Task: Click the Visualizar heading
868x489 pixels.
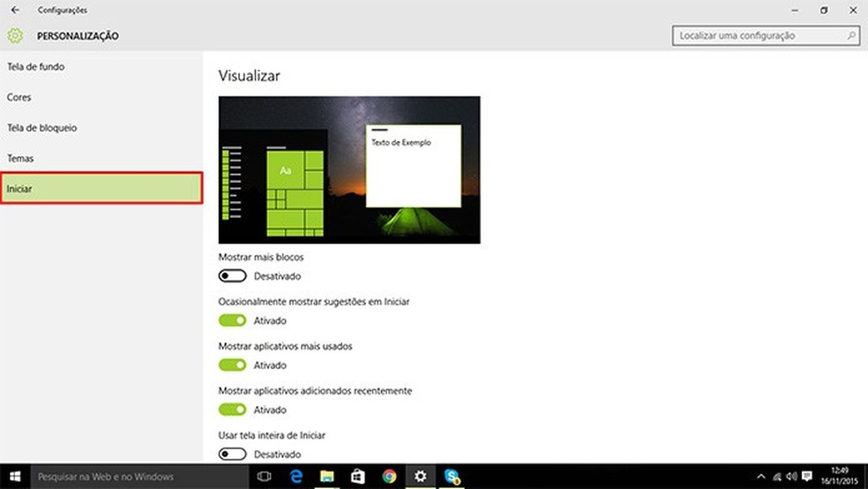Action: pyautogui.click(x=249, y=76)
